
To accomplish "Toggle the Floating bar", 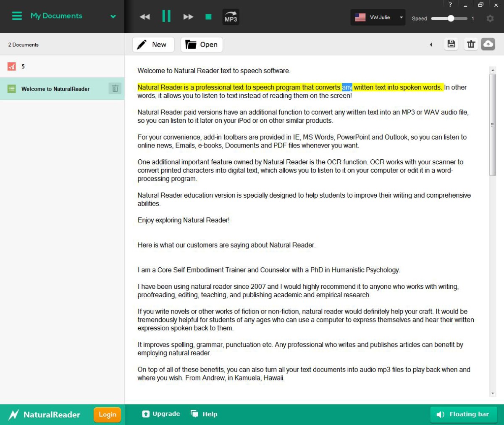I will coord(463,414).
